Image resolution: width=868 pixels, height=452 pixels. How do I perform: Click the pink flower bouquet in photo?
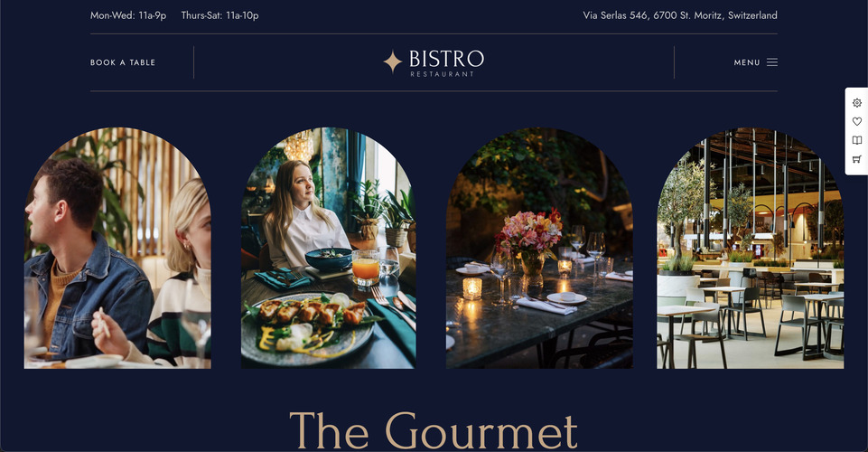(529, 232)
